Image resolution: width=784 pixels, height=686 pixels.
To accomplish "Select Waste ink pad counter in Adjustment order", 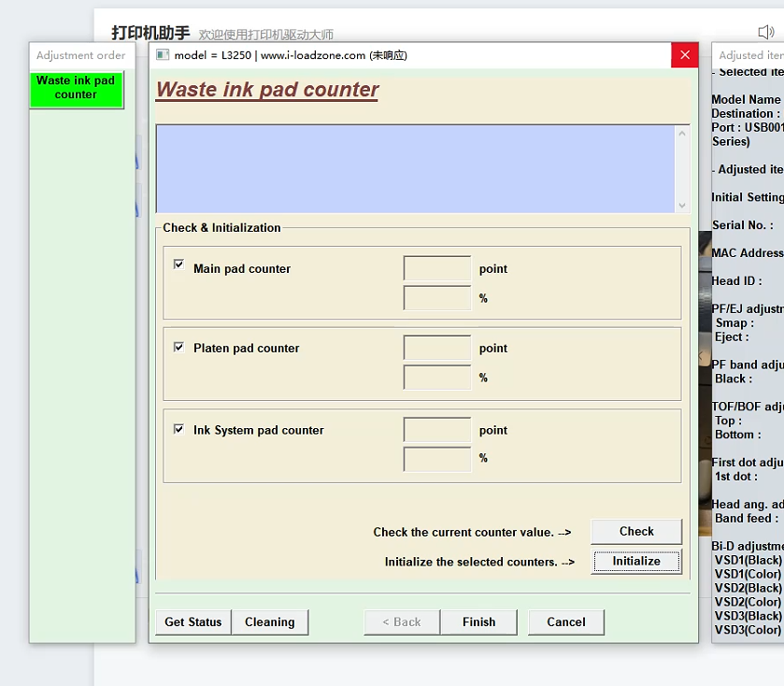I will pos(76,88).
